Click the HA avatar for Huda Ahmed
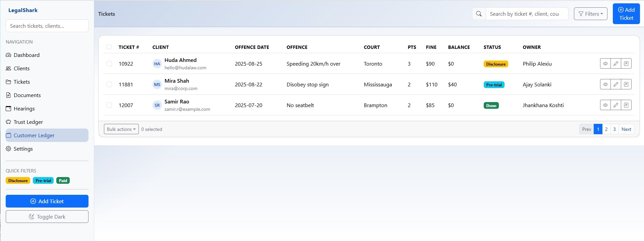Screen dimensions: 644x241 pos(157,64)
